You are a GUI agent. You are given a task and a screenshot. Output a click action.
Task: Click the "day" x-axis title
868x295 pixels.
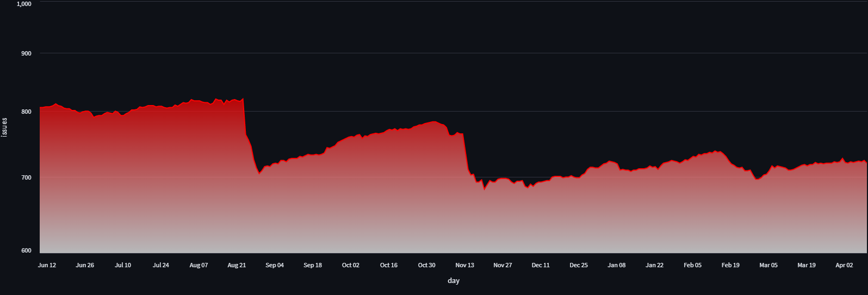click(x=454, y=281)
